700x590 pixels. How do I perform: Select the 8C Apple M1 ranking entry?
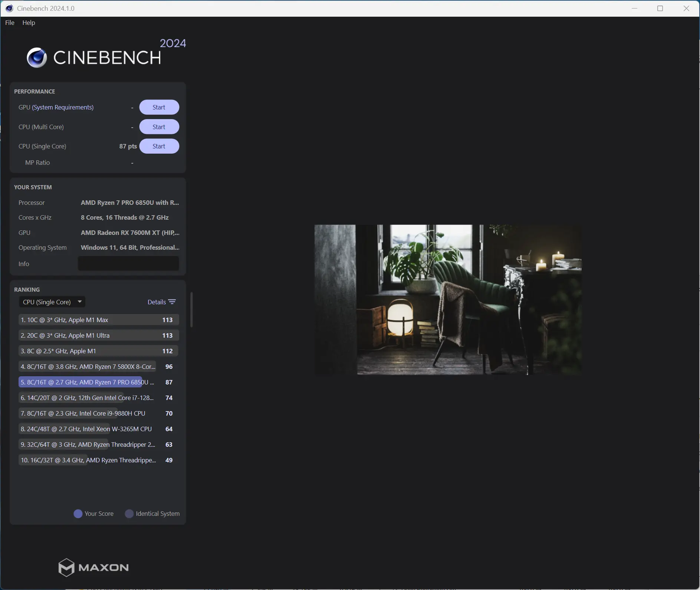(x=99, y=351)
